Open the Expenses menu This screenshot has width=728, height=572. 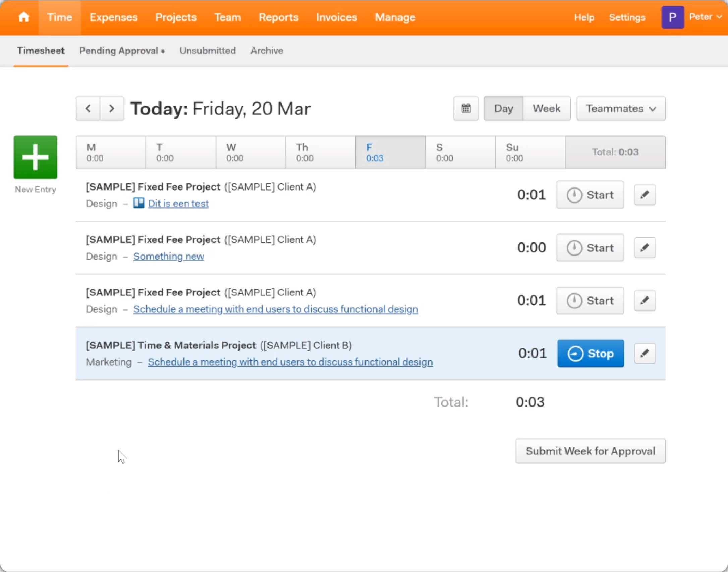click(x=113, y=17)
